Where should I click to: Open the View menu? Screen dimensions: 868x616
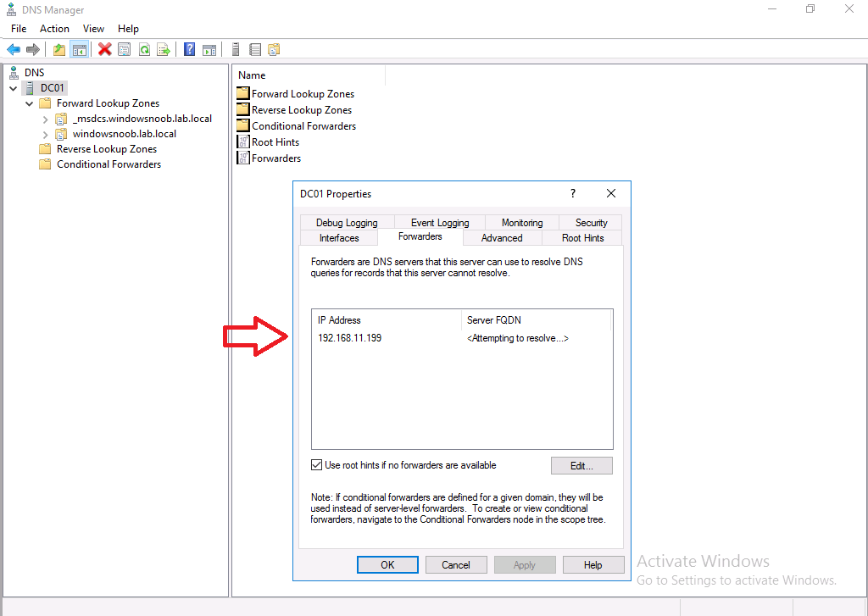tap(93, 29)
